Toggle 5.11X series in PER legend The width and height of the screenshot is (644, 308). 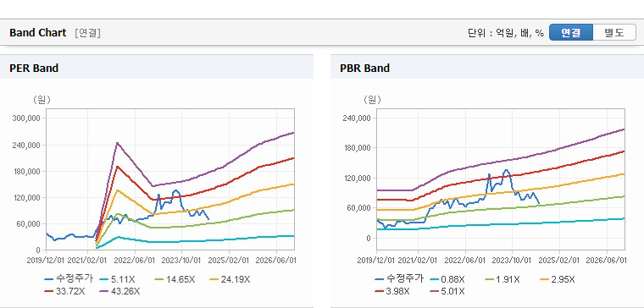coord(117,279)
